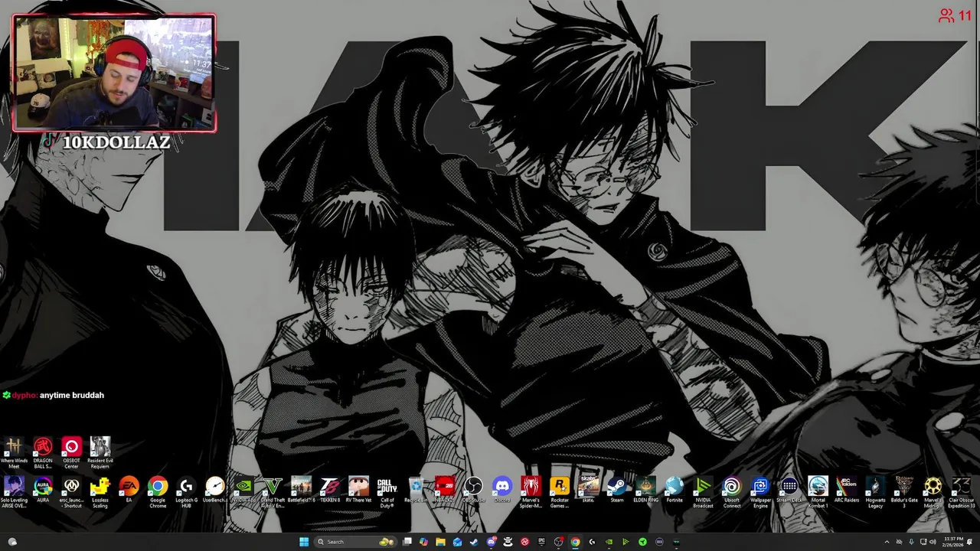Open the NVIDIA App desktop shortcut
This screenshot has height=551, width=980.
pyautogui.click(x=243, y=491)
